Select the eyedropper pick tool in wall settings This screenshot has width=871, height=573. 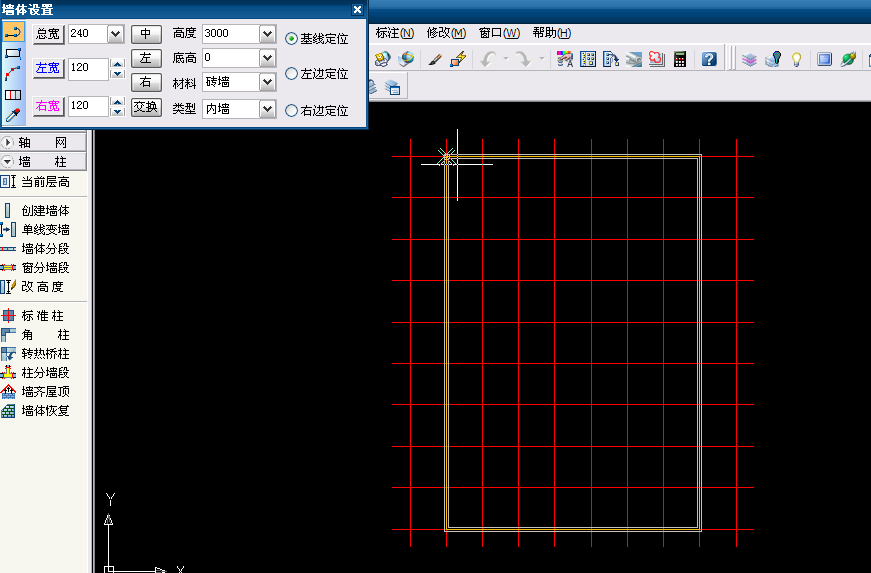[x=13, y=116]
